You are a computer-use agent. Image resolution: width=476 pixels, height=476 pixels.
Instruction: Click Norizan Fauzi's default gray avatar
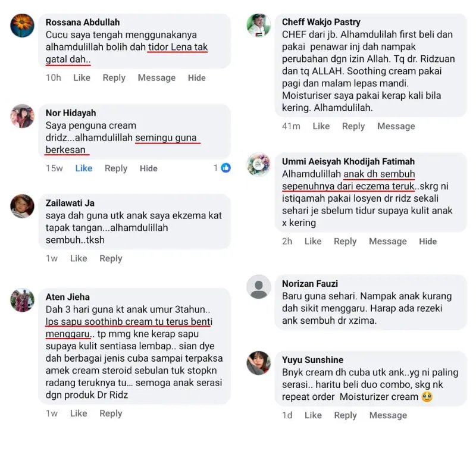[x=259, y=287]
